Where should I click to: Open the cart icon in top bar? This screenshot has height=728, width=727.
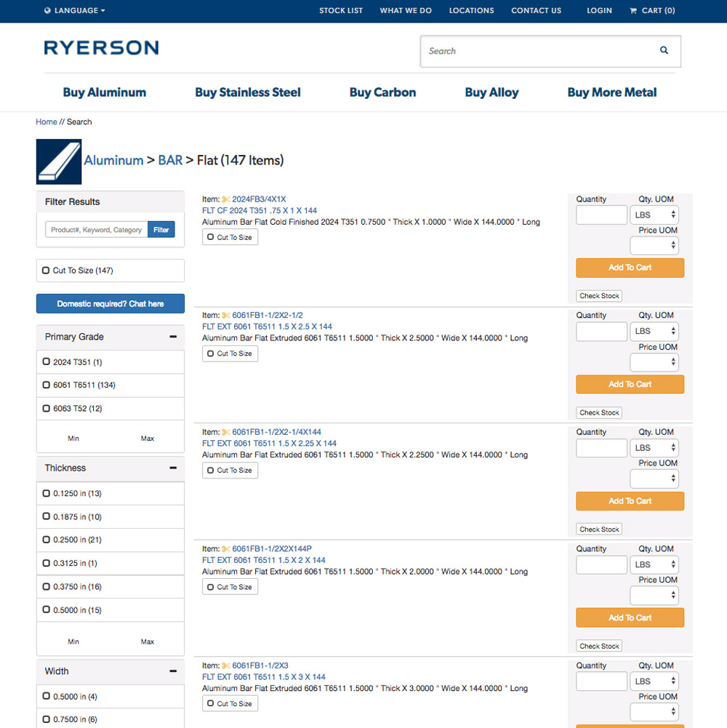(x=632, y=10)
